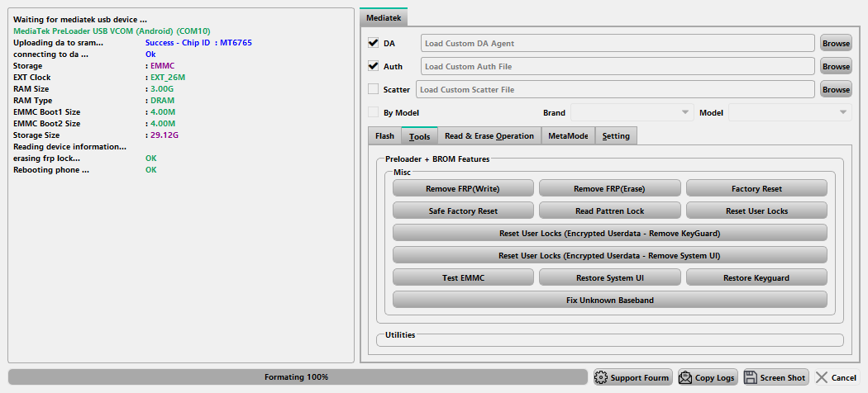Switch to the Flash tab
Screen dimensions: 868x393
(384, 135)
